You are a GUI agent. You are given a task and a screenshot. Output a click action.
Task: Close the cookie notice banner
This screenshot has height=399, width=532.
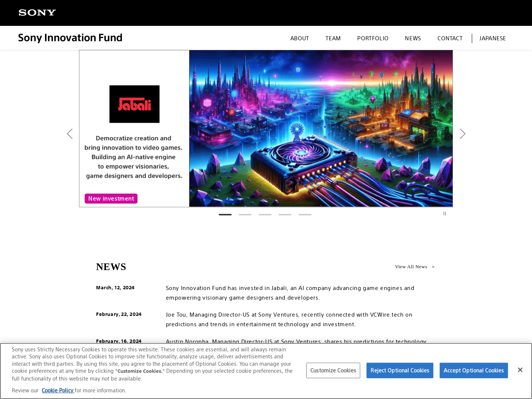click(x=520, y=370)
